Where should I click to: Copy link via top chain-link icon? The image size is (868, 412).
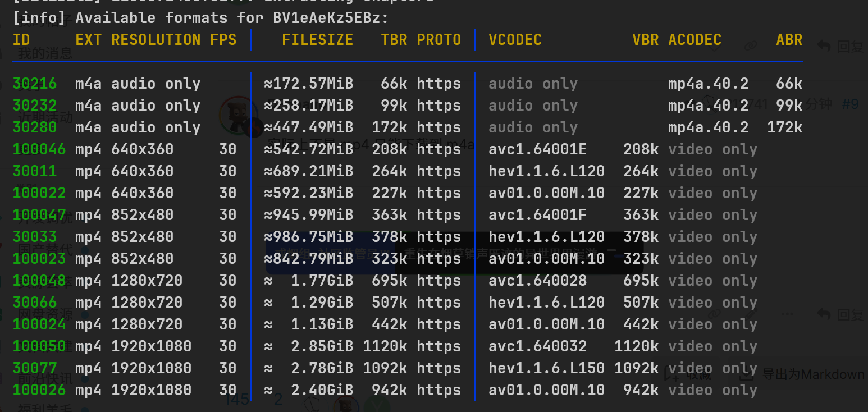click(x=751, y=46)
